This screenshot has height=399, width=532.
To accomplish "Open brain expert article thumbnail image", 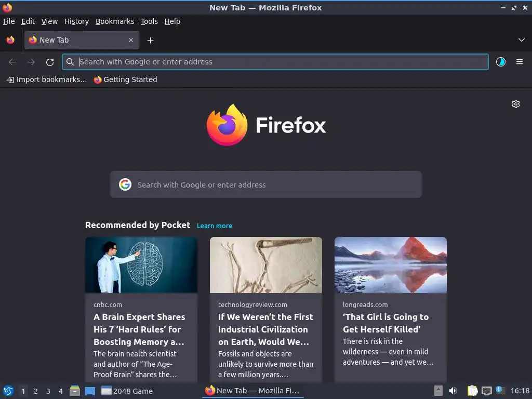I will [141, 265].
